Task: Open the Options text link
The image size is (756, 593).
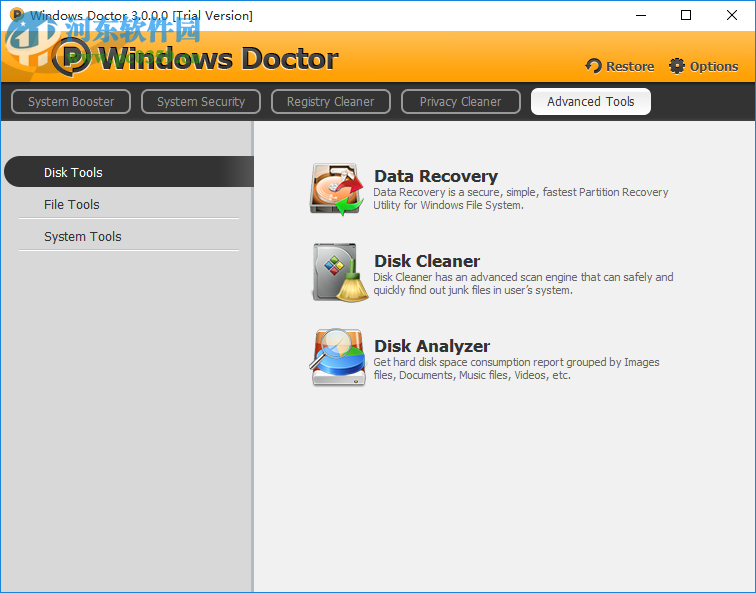Action: pyautogui.click(x=714, y=67)
